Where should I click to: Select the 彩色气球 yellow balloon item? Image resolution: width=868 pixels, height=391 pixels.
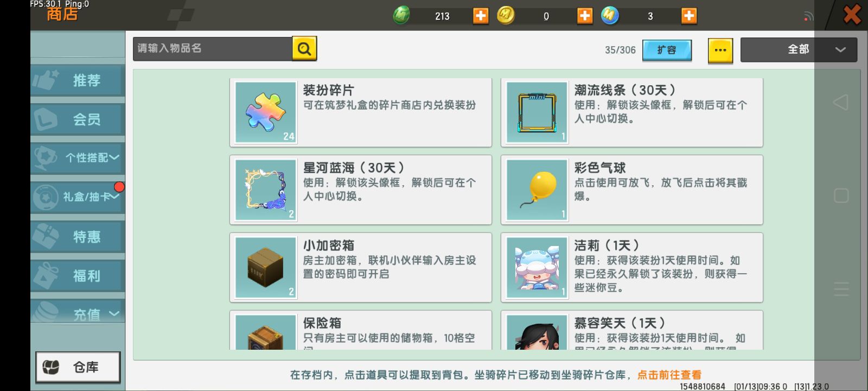(x=632, y=190)
